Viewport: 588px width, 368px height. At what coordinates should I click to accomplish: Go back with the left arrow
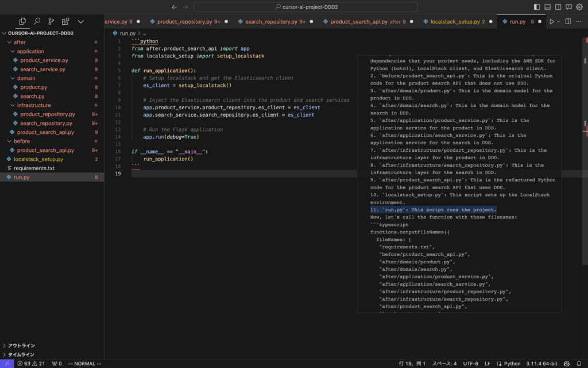pyautogui.click(x=175, y=7)
